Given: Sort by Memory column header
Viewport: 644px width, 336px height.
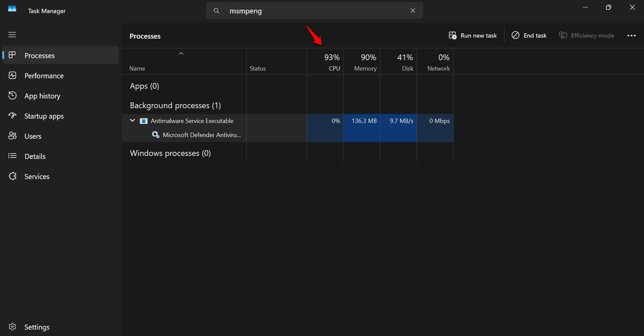Looking at the screenshot, I should click(x=362, y=62).
